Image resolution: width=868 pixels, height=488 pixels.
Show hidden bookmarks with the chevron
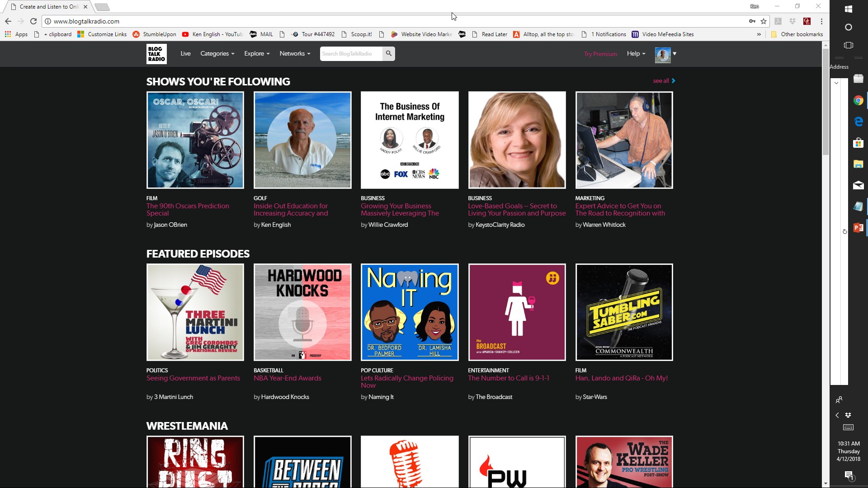(759, 34)
